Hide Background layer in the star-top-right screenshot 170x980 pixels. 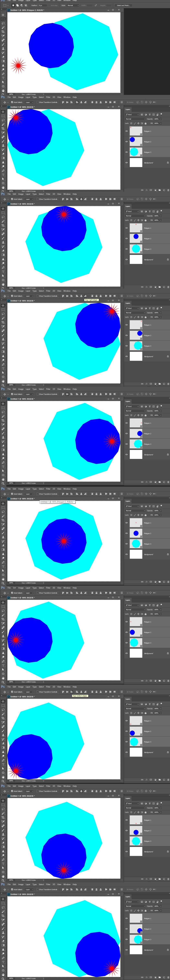(x=127, y=356)
